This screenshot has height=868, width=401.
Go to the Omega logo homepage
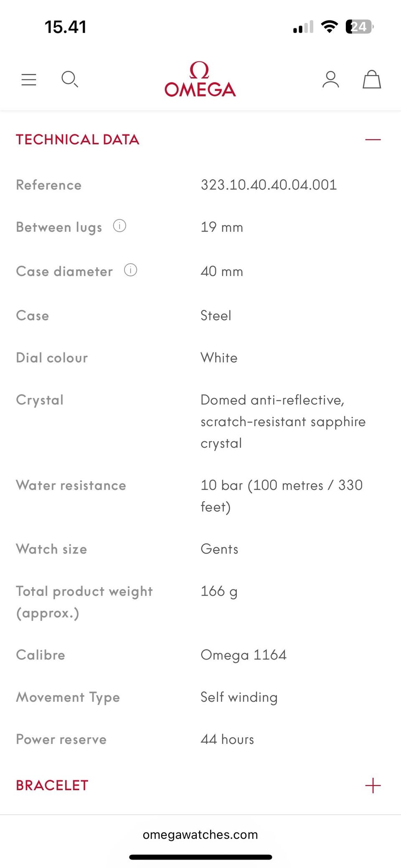pos(200,79)
